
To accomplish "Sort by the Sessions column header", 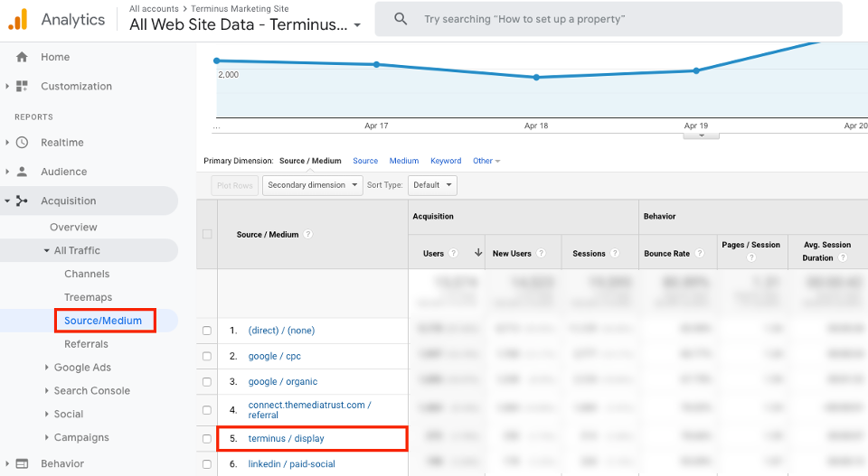I will click(x=589, y=253).
